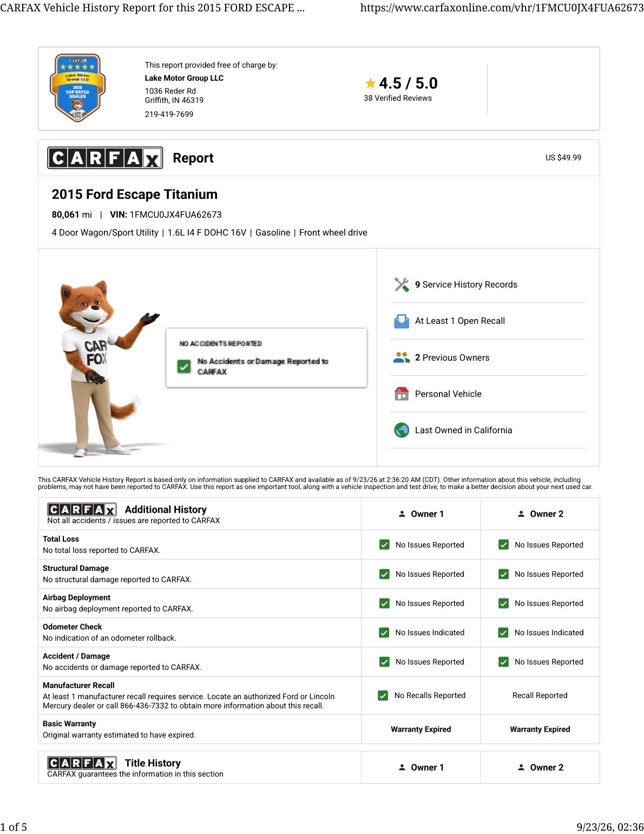644x834 pixels.
Task: Click the CARFAX logo beside Title History
Action: (x=82, y=763)
